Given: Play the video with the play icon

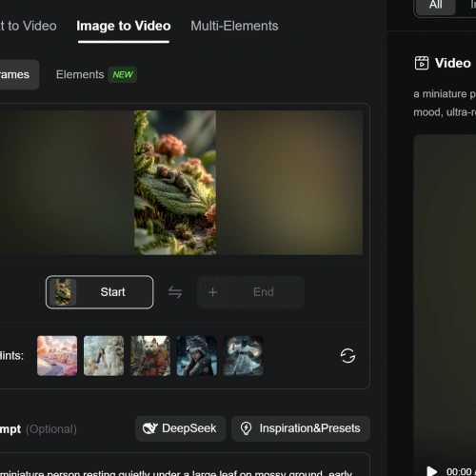Looking at the screenshot, I should [x=431, y=471].
